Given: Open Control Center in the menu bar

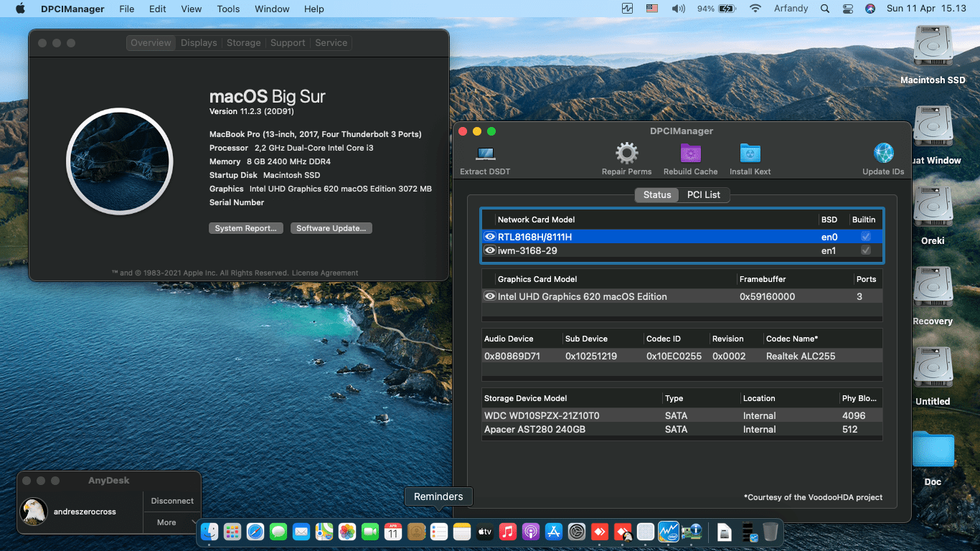Looking at the screenshot, I should (x=847, y=9).
